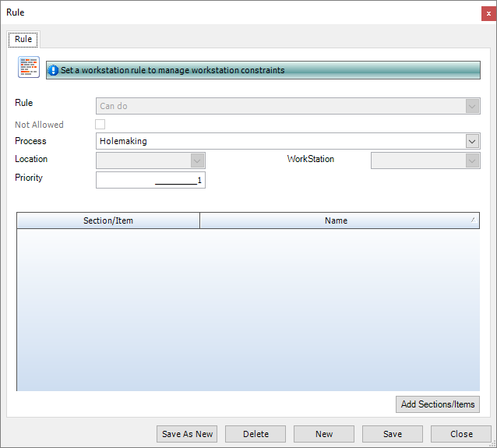The width and height of the screenshot is (497, 448).
Task: Click the blue info icon in the banner
Action: point(53,70)
